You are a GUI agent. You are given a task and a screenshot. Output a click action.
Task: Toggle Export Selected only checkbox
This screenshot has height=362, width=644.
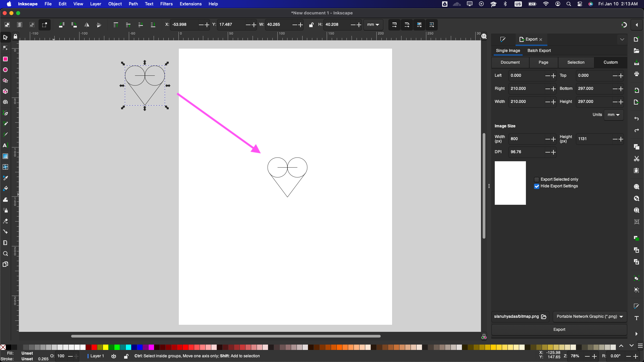(x=537, y=180)
